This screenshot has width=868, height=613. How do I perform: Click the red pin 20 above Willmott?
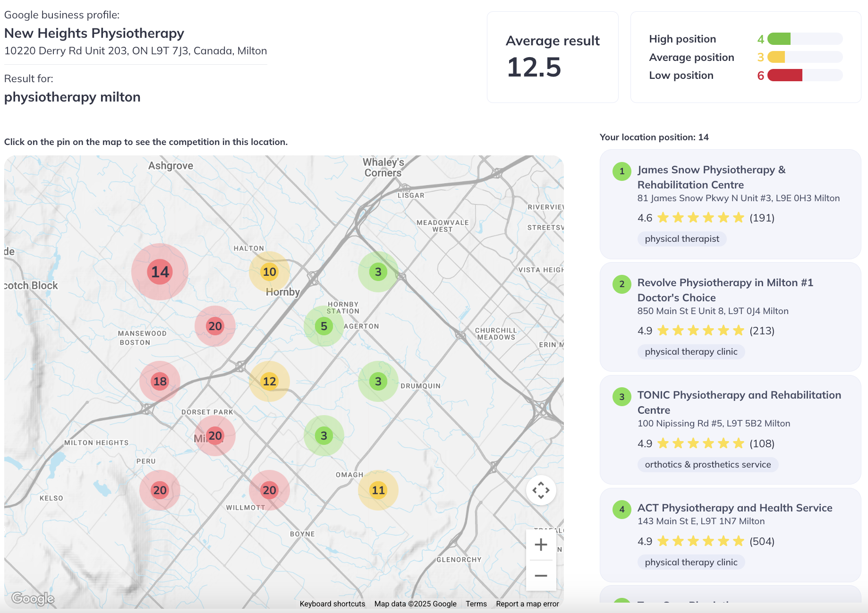269,490
